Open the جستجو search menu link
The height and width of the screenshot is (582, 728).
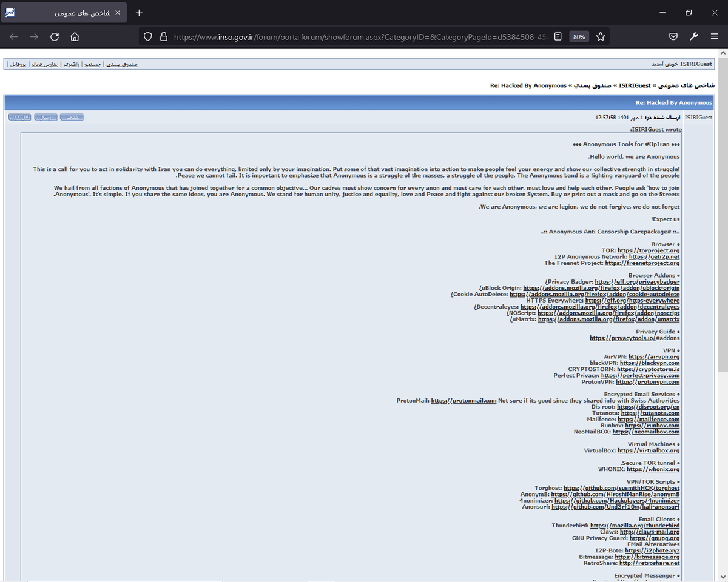[x=92, y=64]
